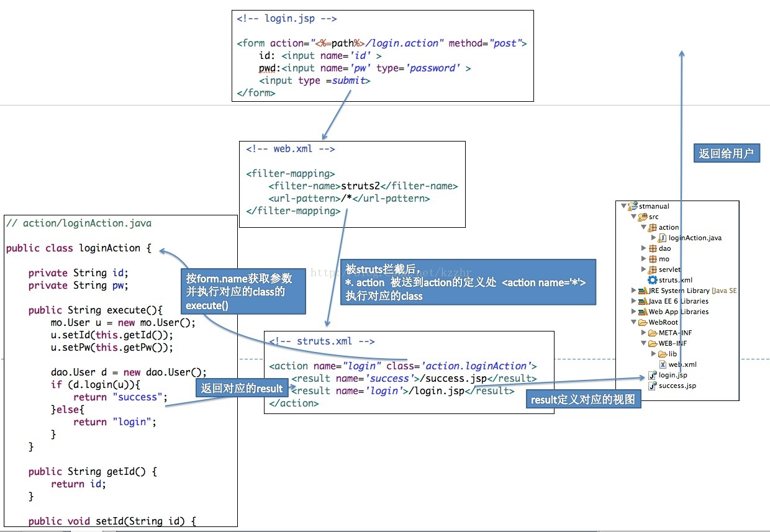The height and width of the screenshot is (532, 770).
Task: Select 'Web App Libraries' label
Action: pos(679,312)
